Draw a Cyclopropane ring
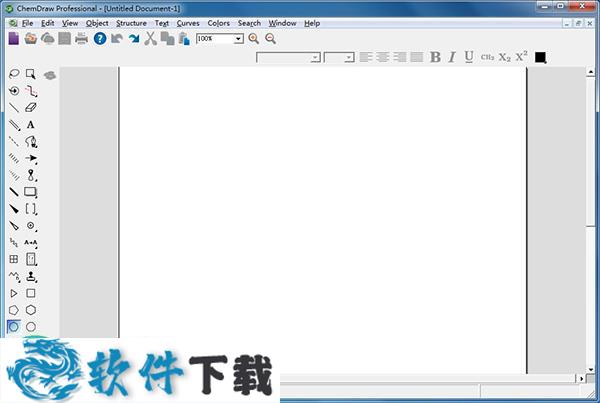This screenshot has width=600, height=403. tap(14, 293)
